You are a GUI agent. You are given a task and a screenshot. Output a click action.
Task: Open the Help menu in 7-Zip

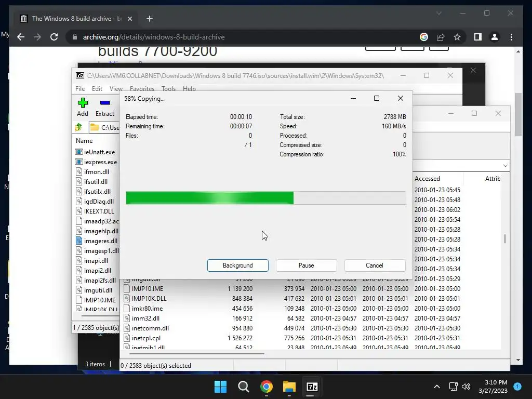tap(189, 89)
